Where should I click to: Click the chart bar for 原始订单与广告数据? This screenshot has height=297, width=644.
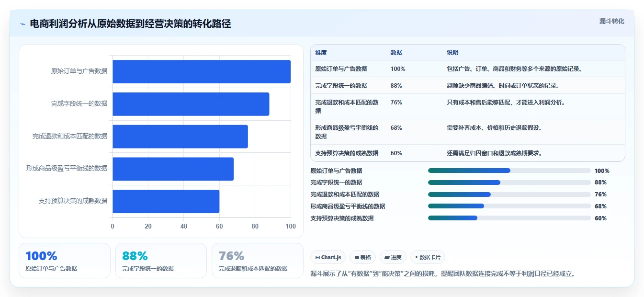[202, 71]
